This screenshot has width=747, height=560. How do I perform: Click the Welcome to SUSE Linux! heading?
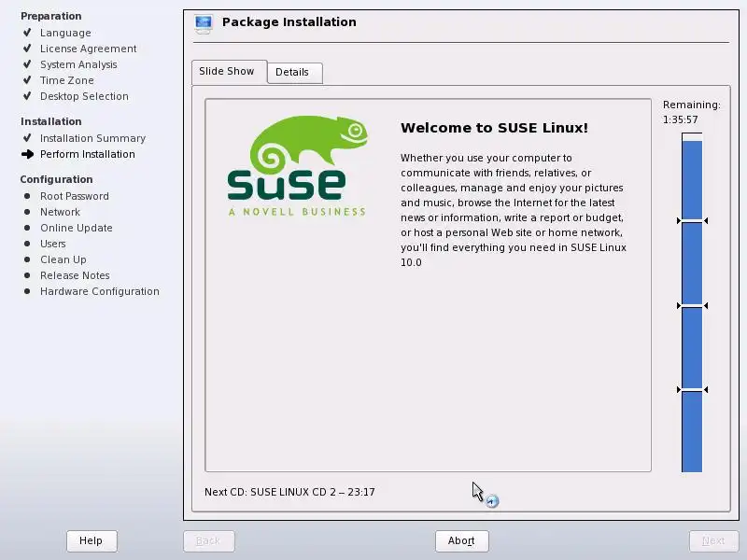(494, 128)
